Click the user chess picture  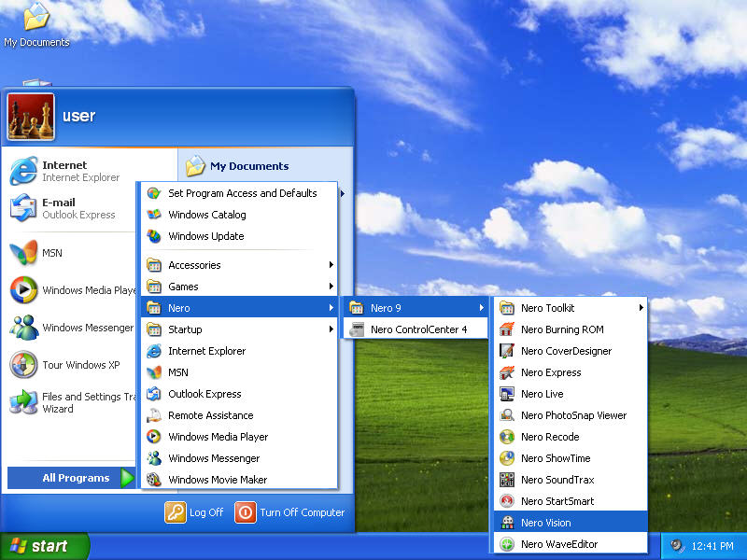(x=31, y=117)
